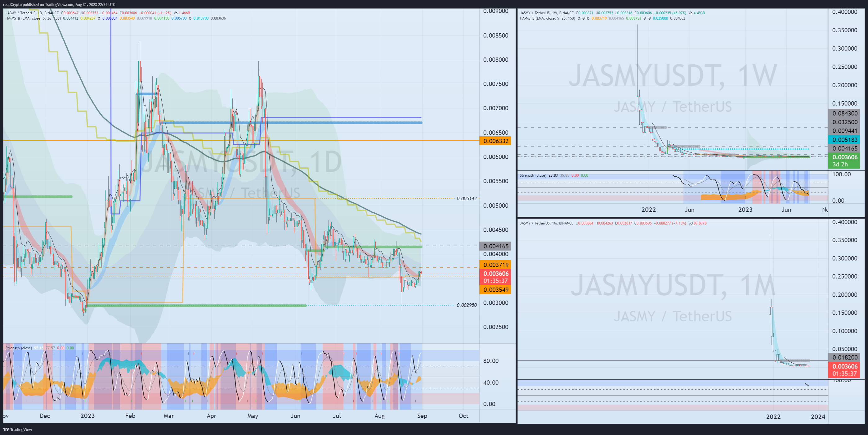Click the 3d 2h countdown label
This screenshot has height=435, width=868.
pos(840,165)
